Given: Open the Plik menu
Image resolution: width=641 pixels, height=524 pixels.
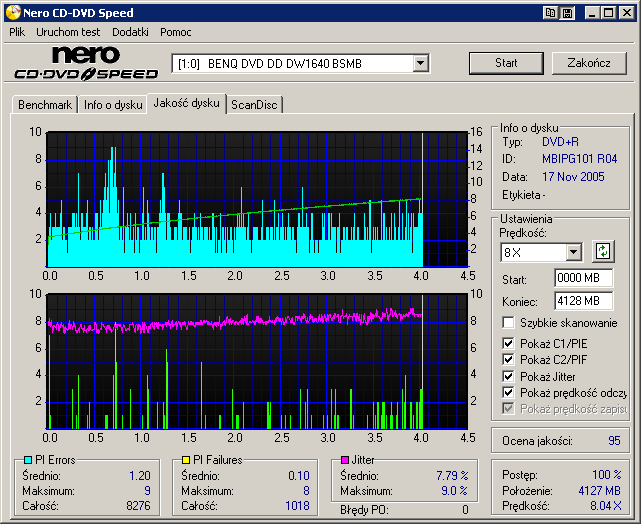Looking at the screenshot, I should coord(17,32).
